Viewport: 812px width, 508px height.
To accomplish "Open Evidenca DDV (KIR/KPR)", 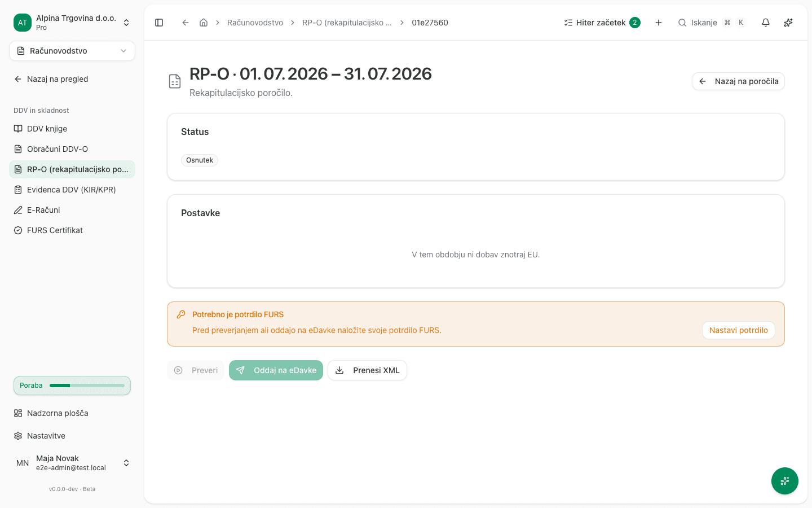I will 72,190.
